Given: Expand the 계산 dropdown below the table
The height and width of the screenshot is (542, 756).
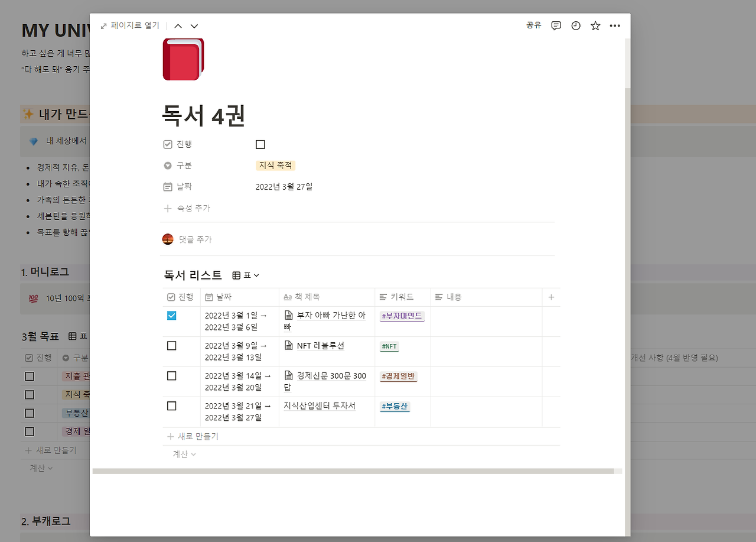Looking at the screenshot, I should (184, 454).
